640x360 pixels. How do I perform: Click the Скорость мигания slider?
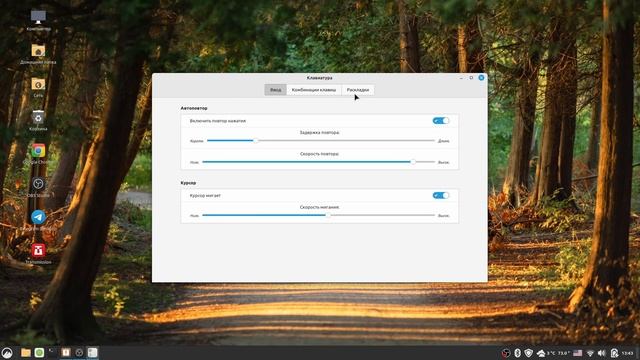319,215
